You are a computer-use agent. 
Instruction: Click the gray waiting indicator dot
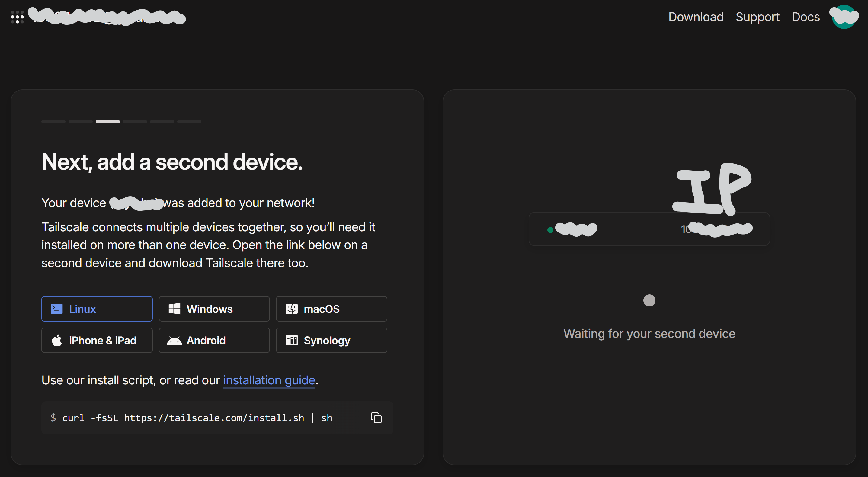[649, 300]
